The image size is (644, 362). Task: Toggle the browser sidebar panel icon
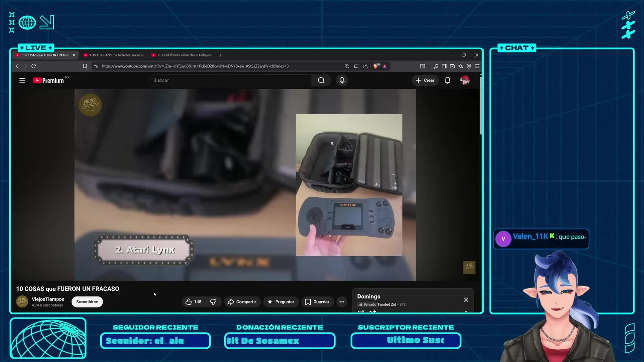tap(444, 66)
